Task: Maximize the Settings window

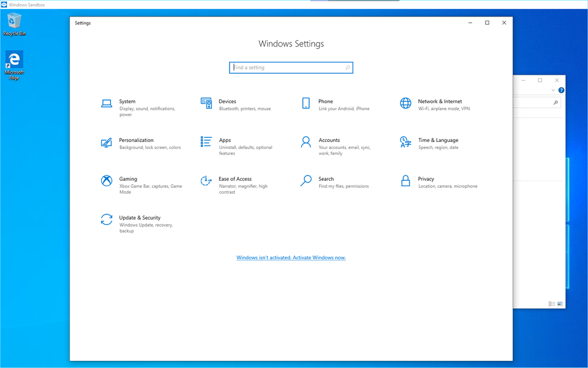Action: point(487,23)
